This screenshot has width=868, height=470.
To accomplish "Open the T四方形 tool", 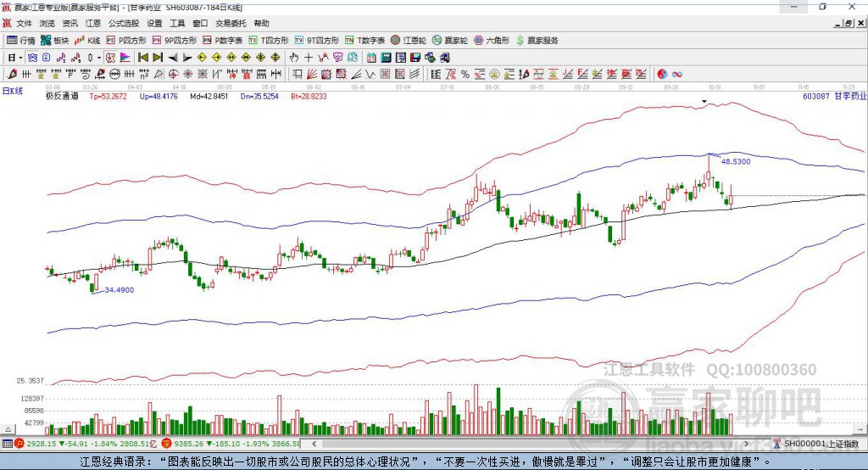I will tap(269, 41).
